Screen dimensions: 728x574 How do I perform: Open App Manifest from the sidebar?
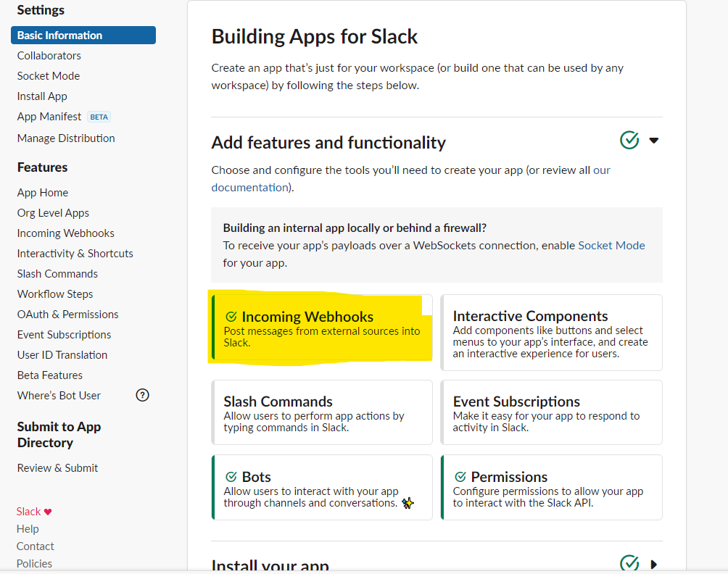(x=49, y=116)
